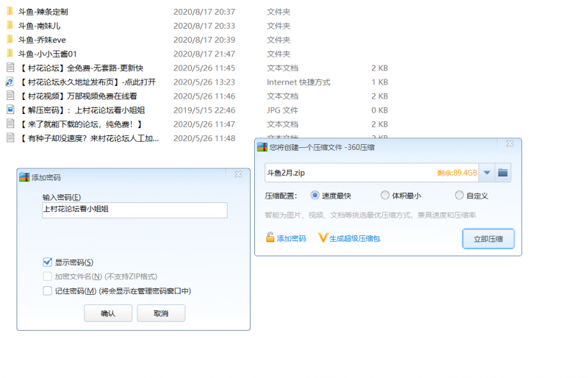Click text file icon for 全免费-无套路-更新快
The image size is (588, 378).
click(x=10, y=68)
